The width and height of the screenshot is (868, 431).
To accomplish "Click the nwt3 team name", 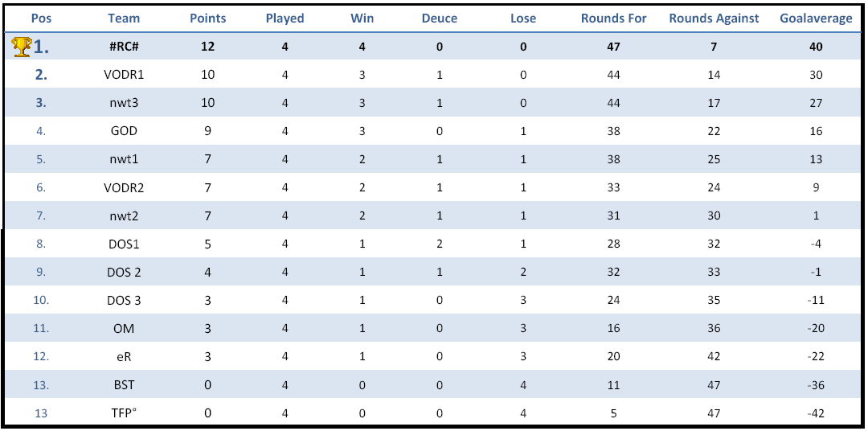I will [124, 103].
